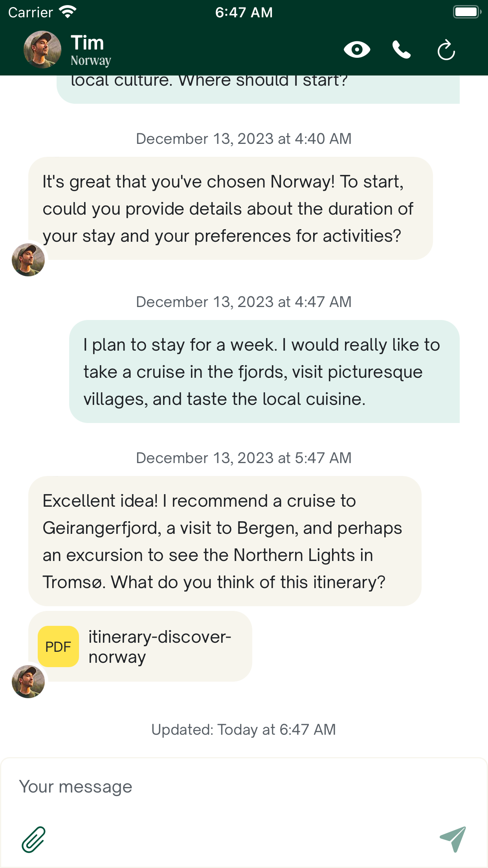
Task: Tap the 'Updated: Today at 6:47 AM' label
Action: (244, 730)
